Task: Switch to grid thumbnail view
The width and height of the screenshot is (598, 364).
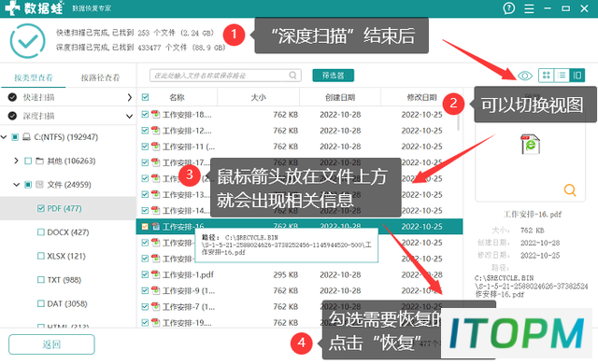Action: click(546, 75)
